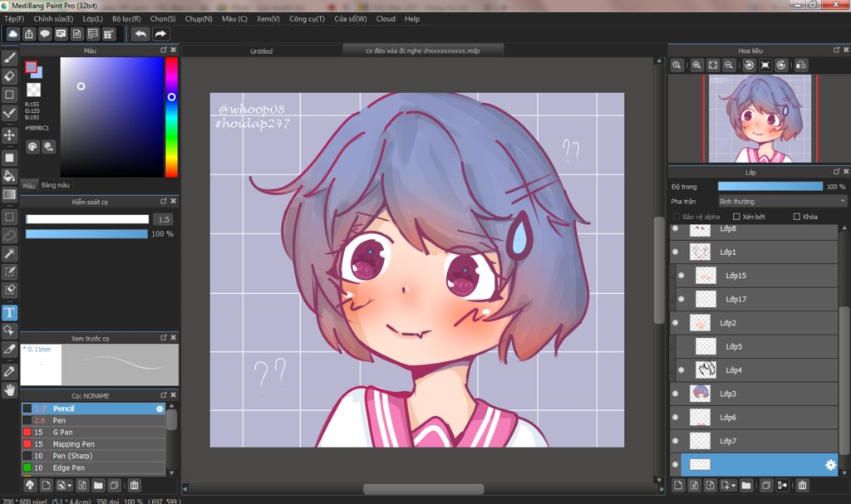This screenshot has width=851, height=504.
Task: Zoom out on the navigator preview
Action: click(x=729, y=65)
